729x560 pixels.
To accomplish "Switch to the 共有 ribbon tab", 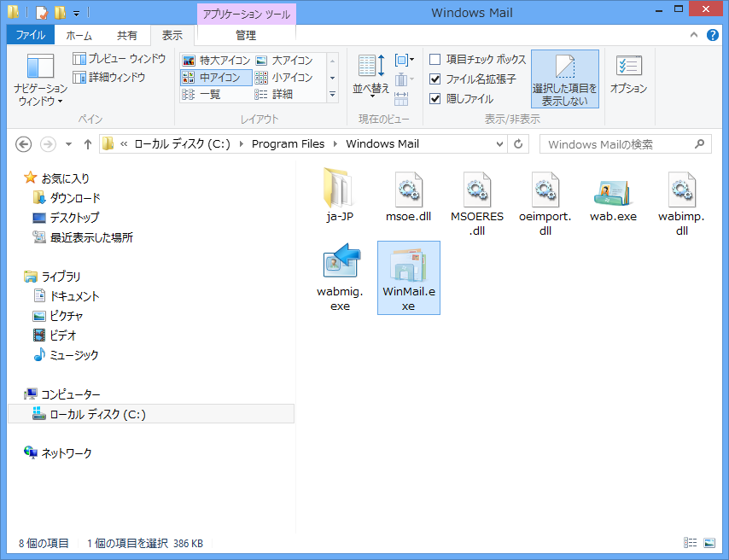I will point(126,35).
